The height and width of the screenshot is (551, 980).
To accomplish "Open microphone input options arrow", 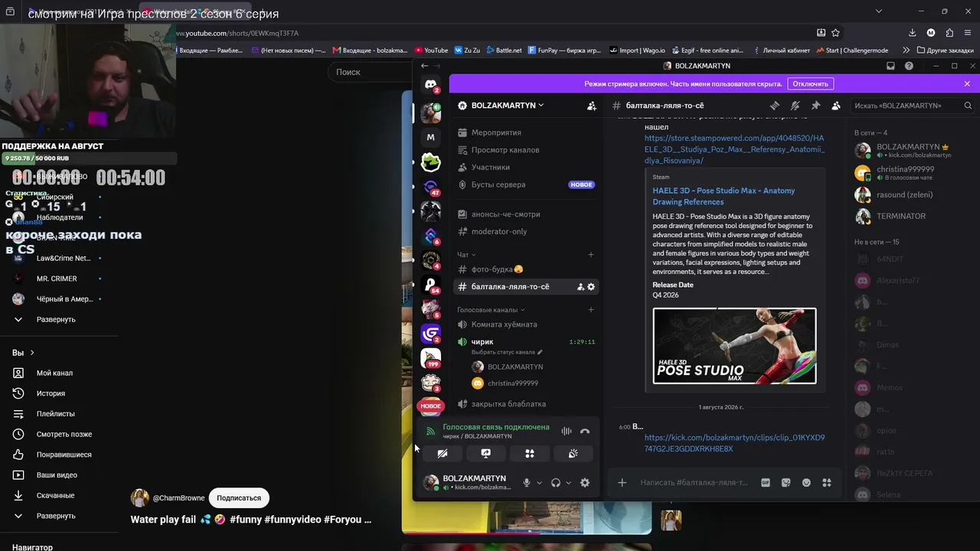I will (539, 483).
